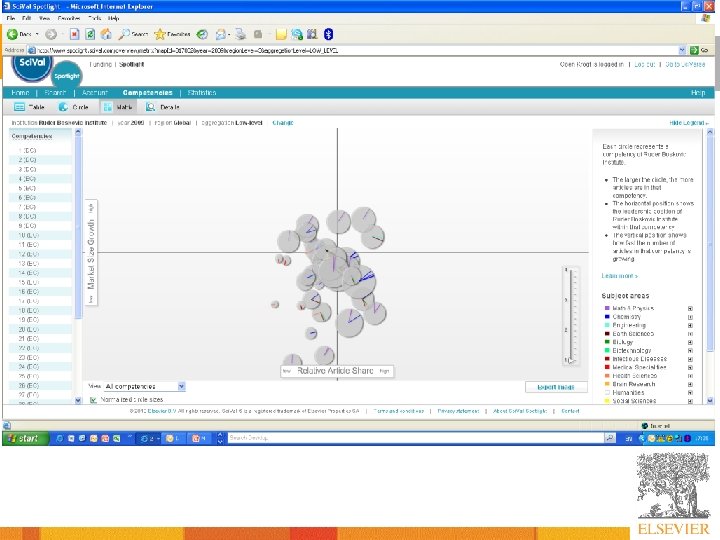Image resolution: width=720 pixels, height=540 pixels.
Task: Toggle Biotechnology subject area box
Action: coord(690,351)
